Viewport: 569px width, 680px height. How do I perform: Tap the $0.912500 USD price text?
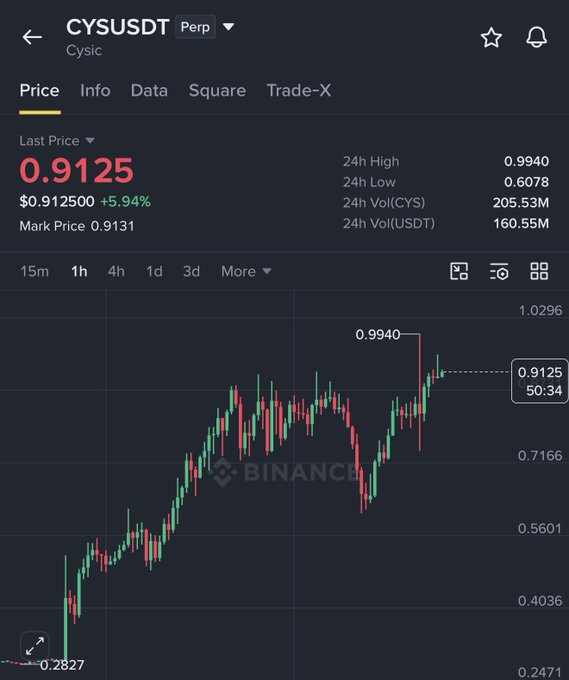(x=57, y=202)
